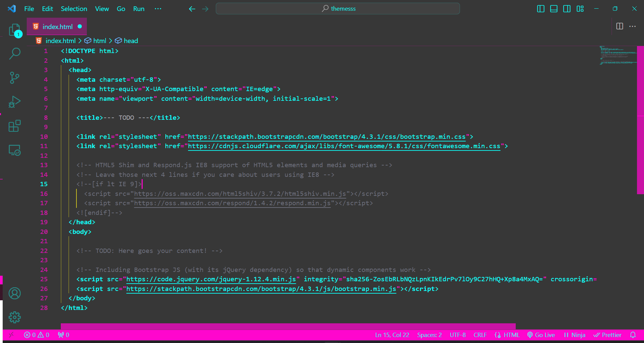Change file encoding UTF-8
644x343 pixels.
(458, 335)
